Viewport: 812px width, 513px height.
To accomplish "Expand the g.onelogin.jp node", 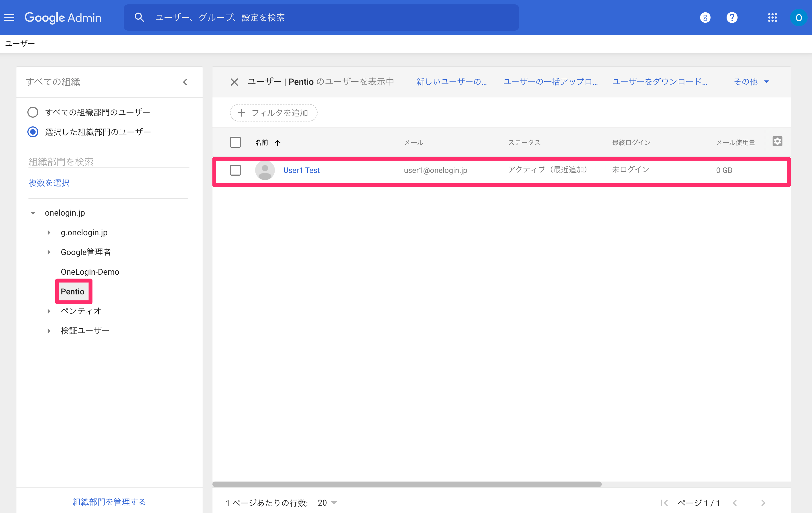I will pyautogui.click(x=48, y=233).
